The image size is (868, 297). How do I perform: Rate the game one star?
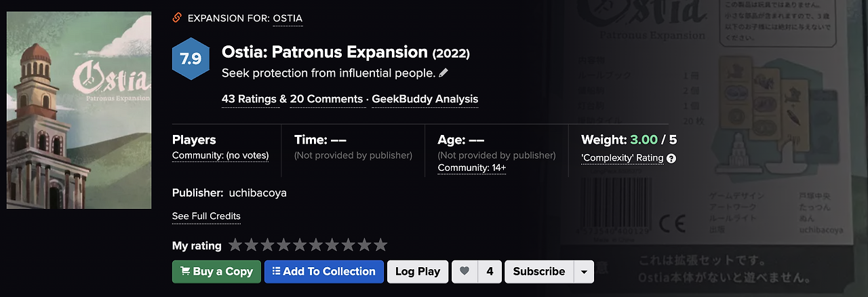[235, 245]
